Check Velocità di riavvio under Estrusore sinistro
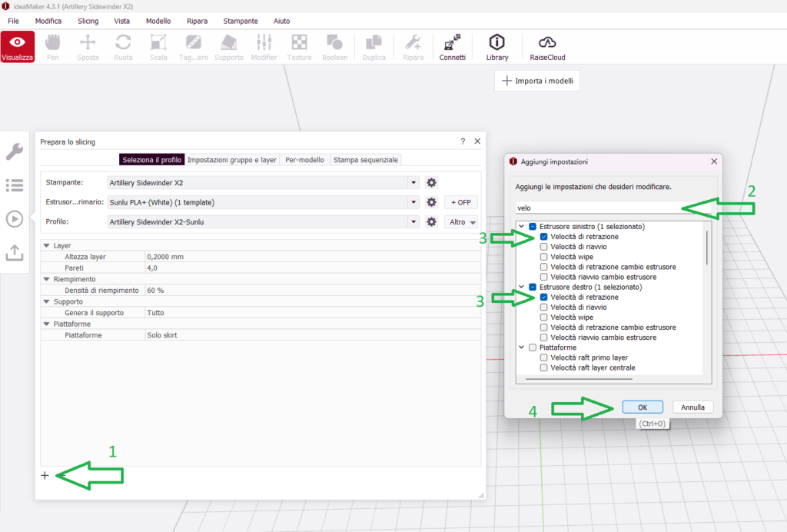Viewport: 787px width, 532px height. point(543,247)
